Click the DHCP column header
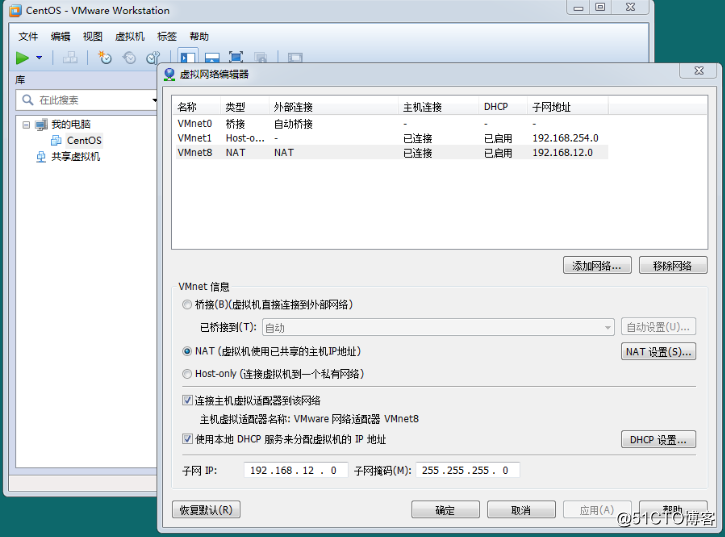This screenshot has width=725, height=537. 503,107
